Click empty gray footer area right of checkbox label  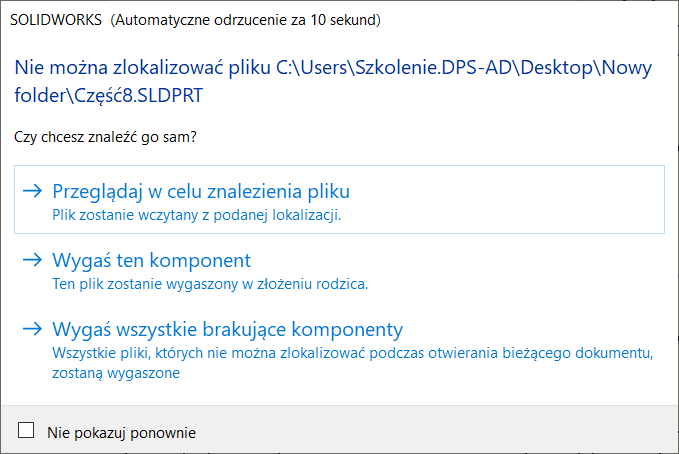(450, 431)
